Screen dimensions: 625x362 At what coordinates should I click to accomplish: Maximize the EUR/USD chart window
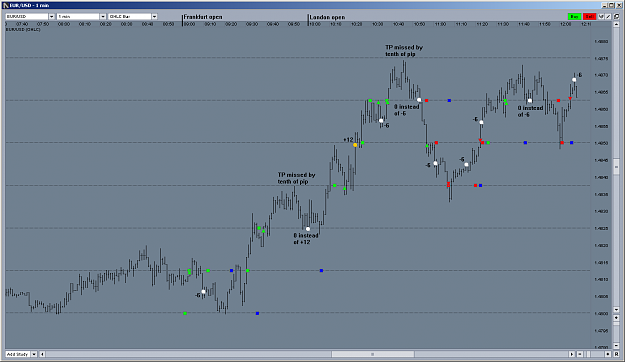[x=611, y=5]
